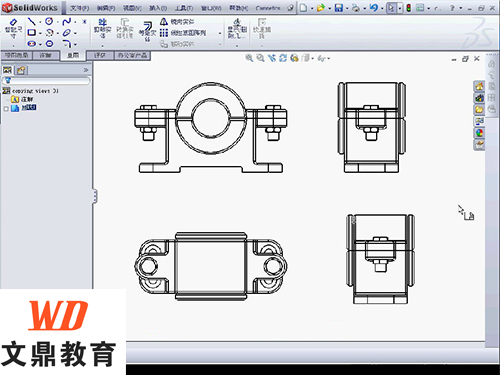
Task: Click the feature tree filter field
Action: coord(46,80)
